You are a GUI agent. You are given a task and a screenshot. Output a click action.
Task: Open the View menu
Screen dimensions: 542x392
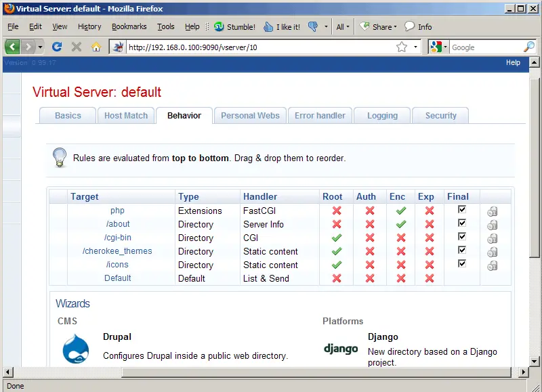click(x=60, y=26)
